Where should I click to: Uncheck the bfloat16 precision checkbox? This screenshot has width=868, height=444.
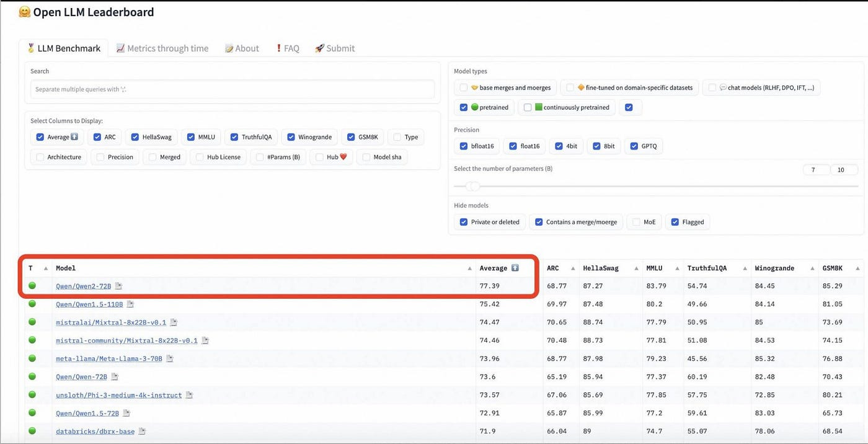click(x=464, y=146)
